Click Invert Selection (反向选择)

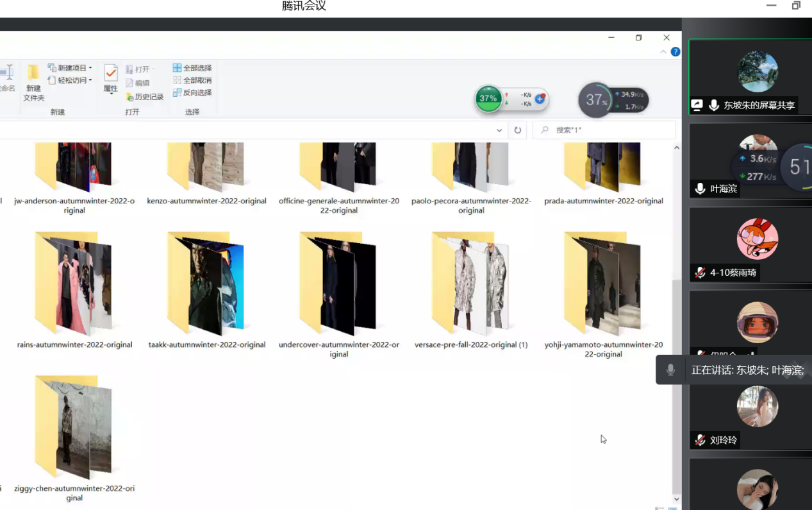192,92
